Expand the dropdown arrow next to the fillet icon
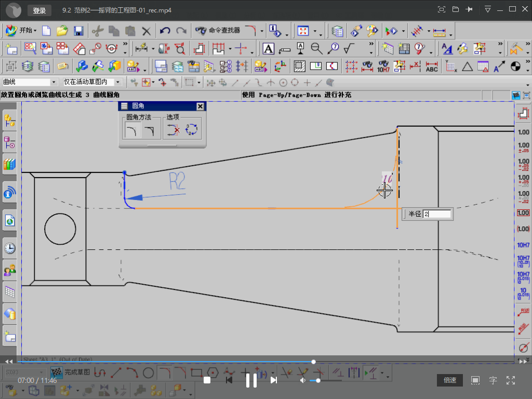 (x=262, y=31)
